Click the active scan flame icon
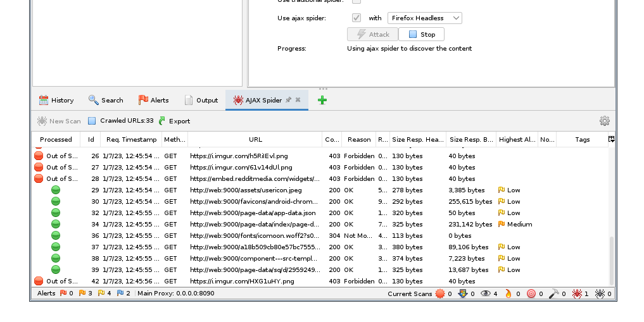This screenshot has height=322, width=644. click(508, 294)
